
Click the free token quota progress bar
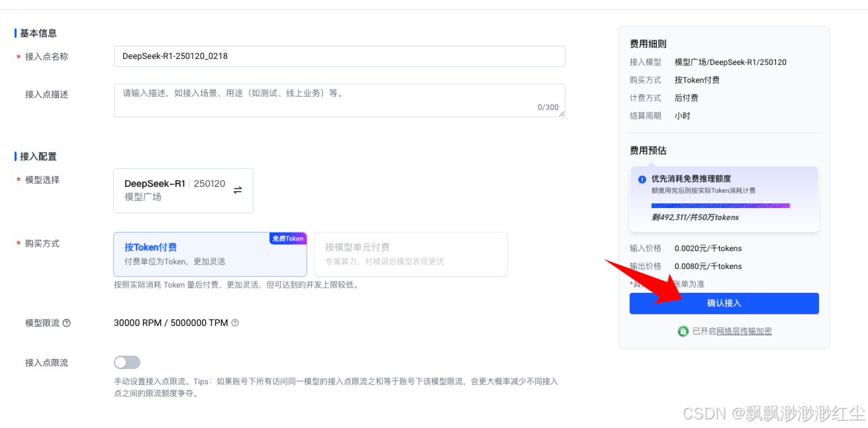[x=720, y=206]
